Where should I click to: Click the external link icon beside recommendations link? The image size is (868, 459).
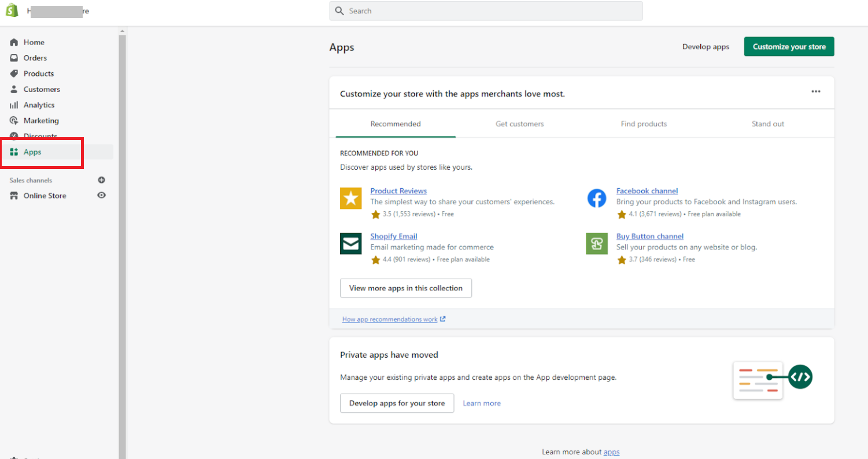click(x=443, y=319)
